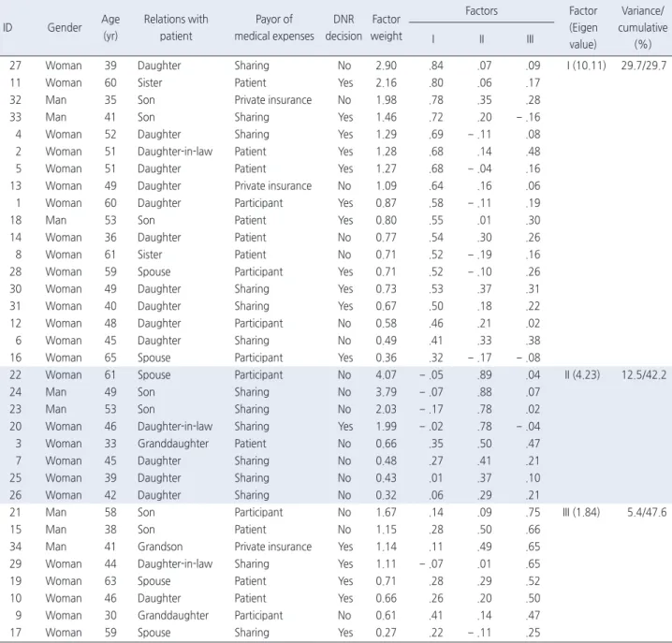The image size is (672, 643).
Task: Click 'Sister' relation in ID 11 row
Action: 150,82
